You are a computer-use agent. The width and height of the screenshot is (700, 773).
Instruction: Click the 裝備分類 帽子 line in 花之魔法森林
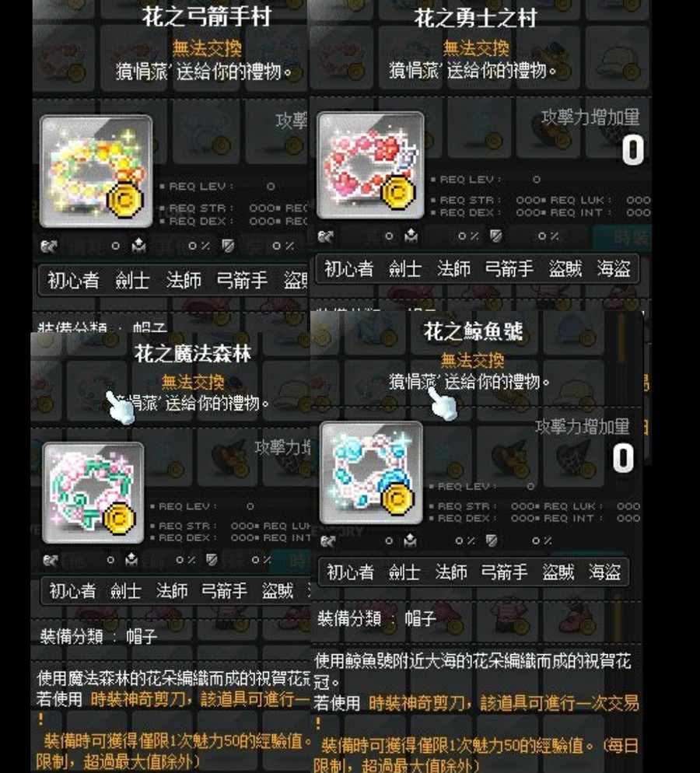[x=99, y=636]
